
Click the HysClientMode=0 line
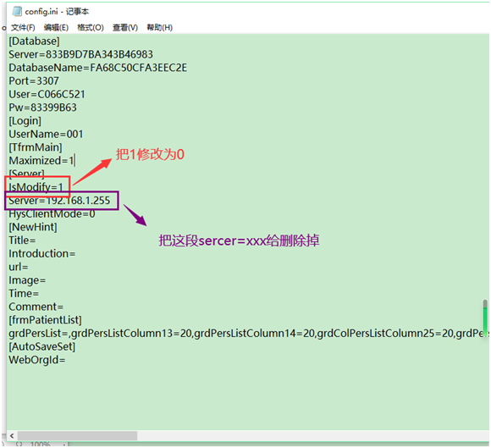coord(52,214)
